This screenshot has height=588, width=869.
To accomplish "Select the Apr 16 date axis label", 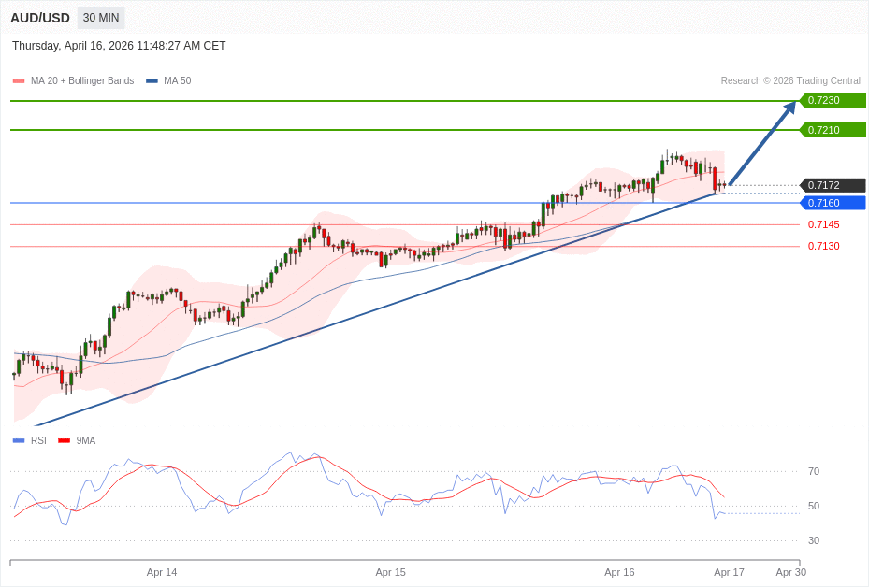I will 619,572.
